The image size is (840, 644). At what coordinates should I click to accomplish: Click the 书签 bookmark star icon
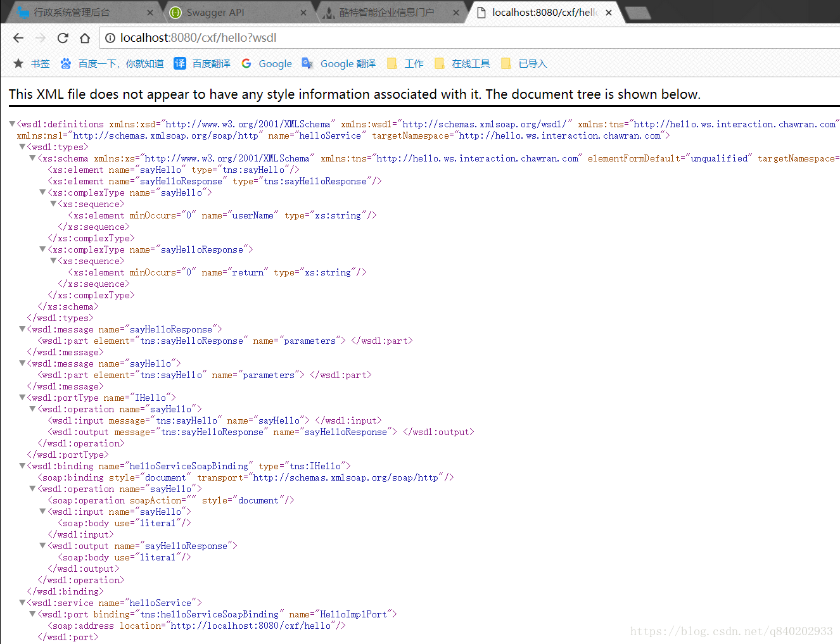pos(18,63)
